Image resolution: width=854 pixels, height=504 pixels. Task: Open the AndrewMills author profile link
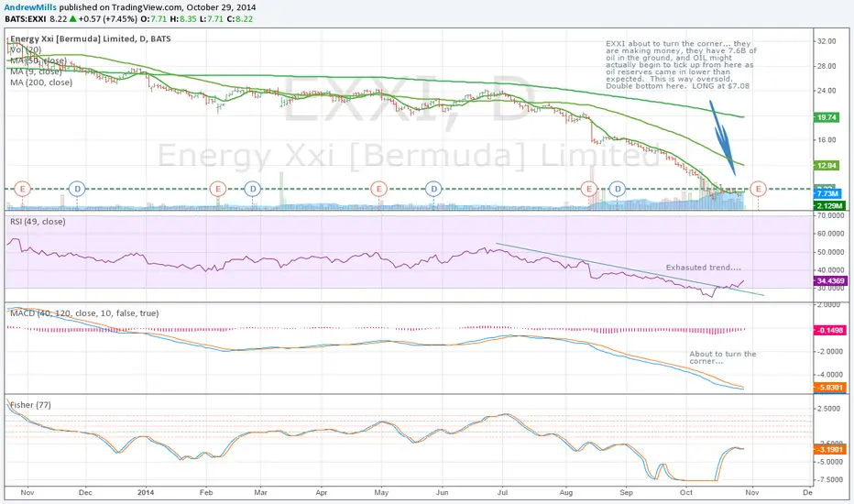click(30, 7)
